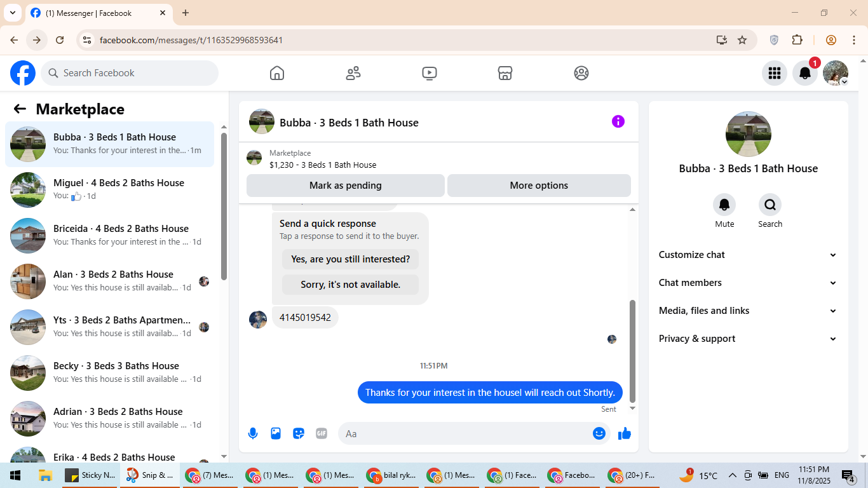Open the Adrian 3 Beds 2 Baths conversation
Image resolution: width=868 pixels, height=488 pixels.
pos(109,419)
